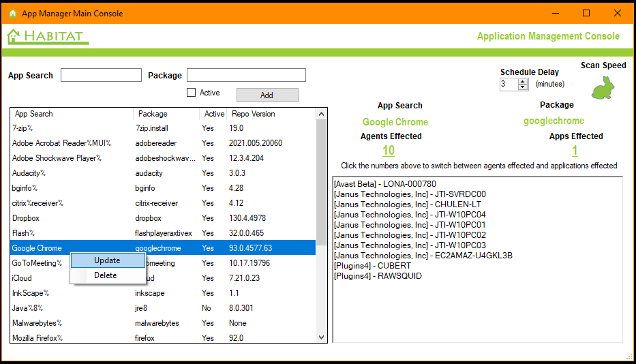Select agent EC2AMAZ-U4GKL3B
Viewport: 636px width, 364px height.
click(x=423, y=255)
